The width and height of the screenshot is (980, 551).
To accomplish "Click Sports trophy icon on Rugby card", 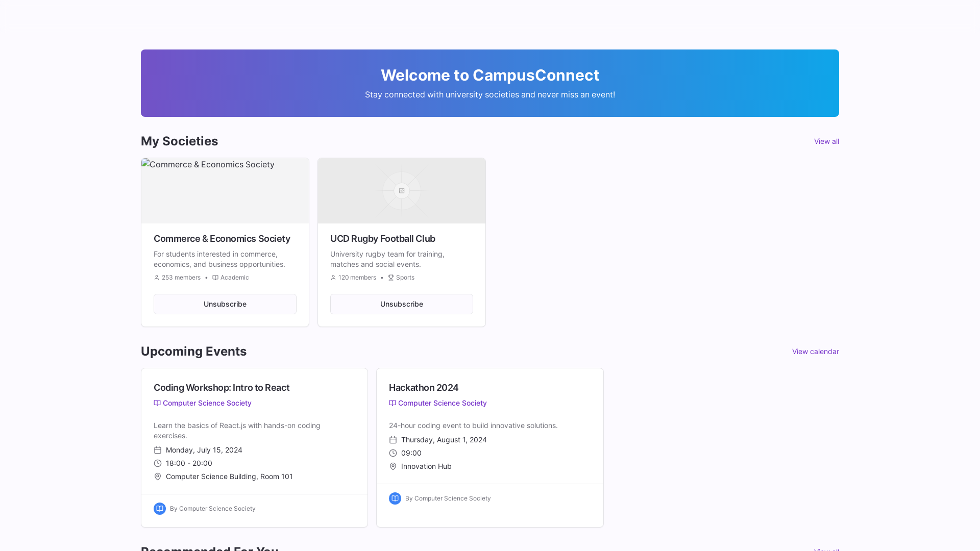I will pyautogui.click(x=391, y=278).
